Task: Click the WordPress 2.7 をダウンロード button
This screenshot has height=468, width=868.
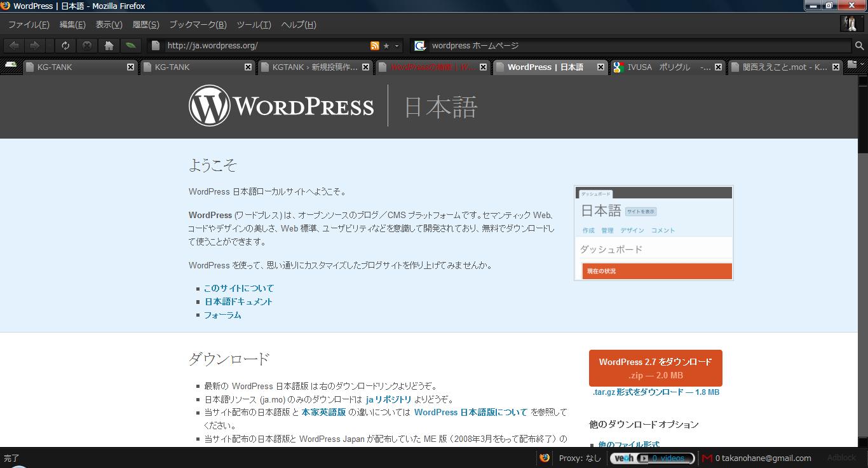Action: [655, 368]
